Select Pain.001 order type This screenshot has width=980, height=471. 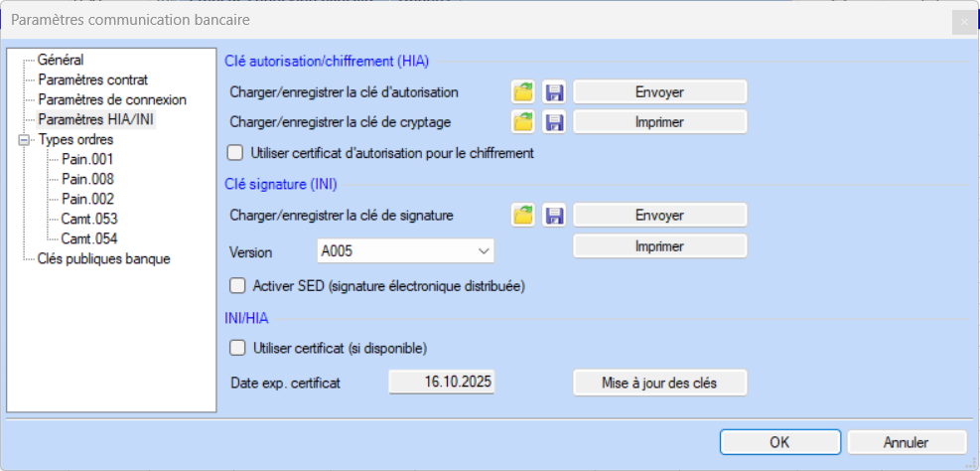pos(87,159)
